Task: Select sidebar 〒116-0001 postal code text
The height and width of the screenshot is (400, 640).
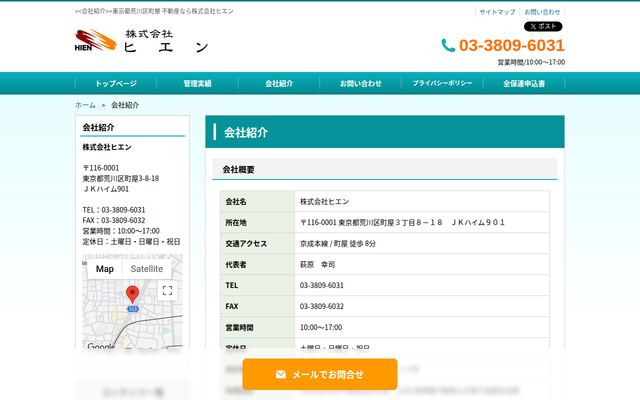Action: (101, 168)
